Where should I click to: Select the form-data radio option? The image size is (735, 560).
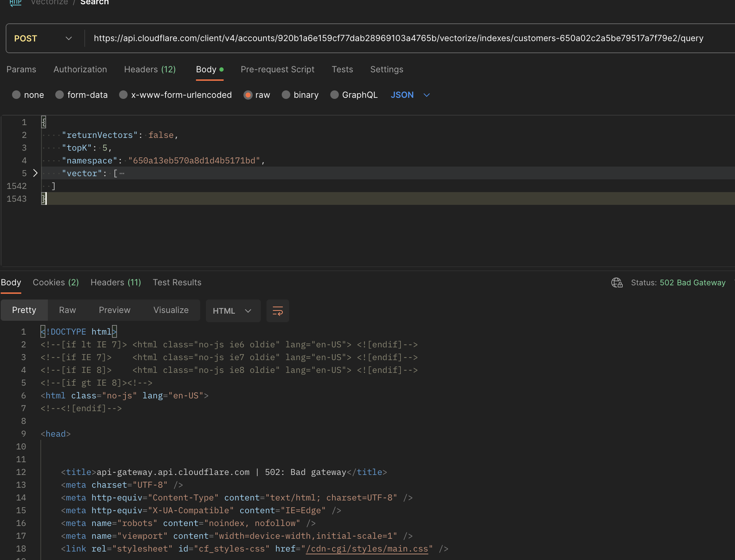(60, 95)
